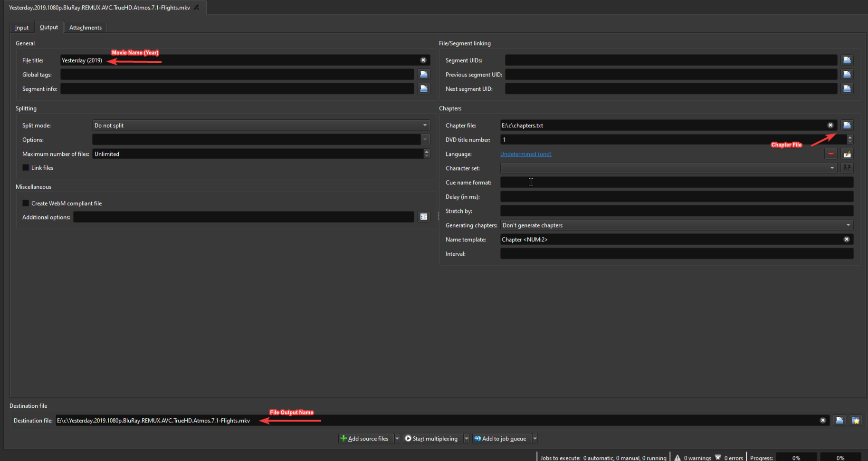Clear the File title field
Screen dimensions: 868x461
click(423, 60)
